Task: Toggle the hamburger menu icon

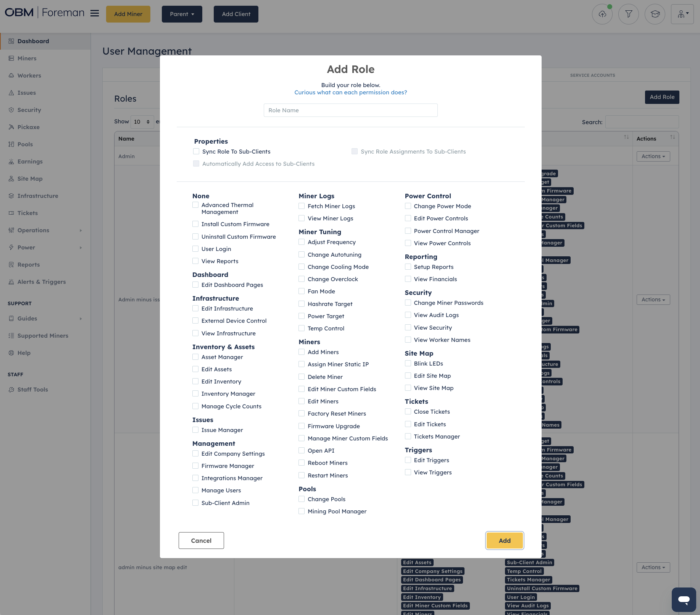Action: pyautogui.click(x=95, y=13)
